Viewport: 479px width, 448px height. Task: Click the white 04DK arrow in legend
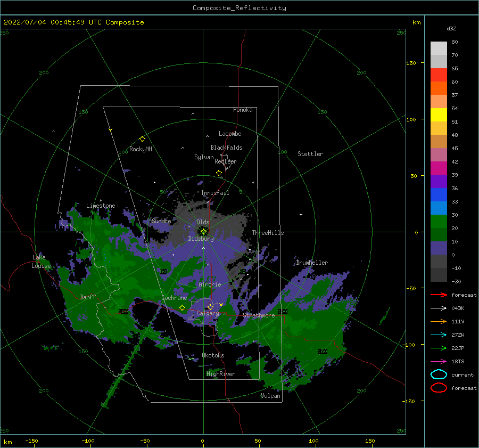tap(439, 308)
